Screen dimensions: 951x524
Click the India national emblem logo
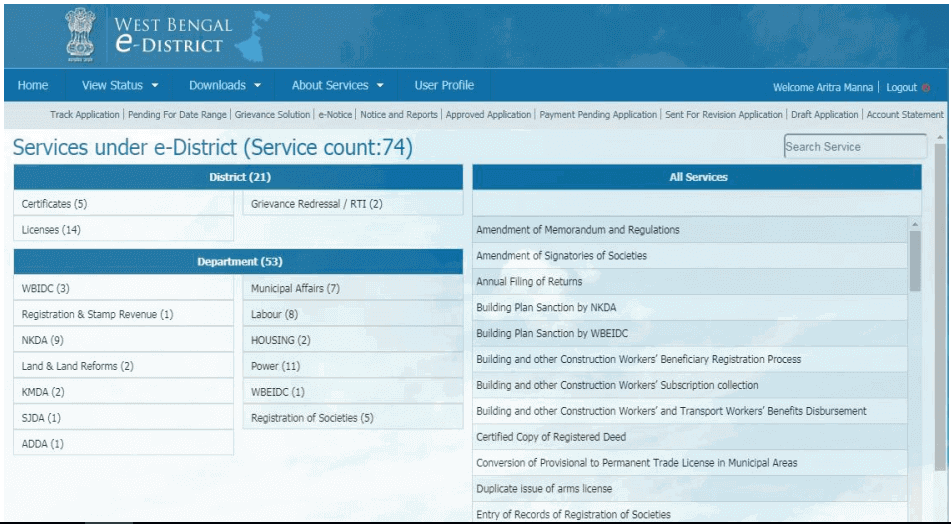[81, 35]
